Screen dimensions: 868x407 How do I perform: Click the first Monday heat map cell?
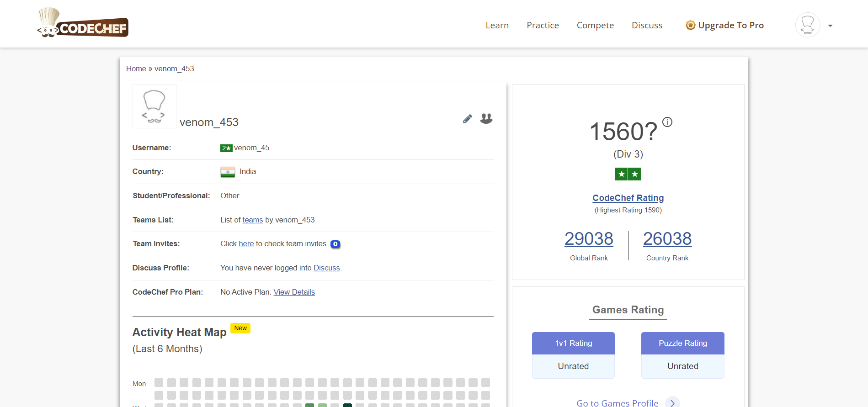159,382
